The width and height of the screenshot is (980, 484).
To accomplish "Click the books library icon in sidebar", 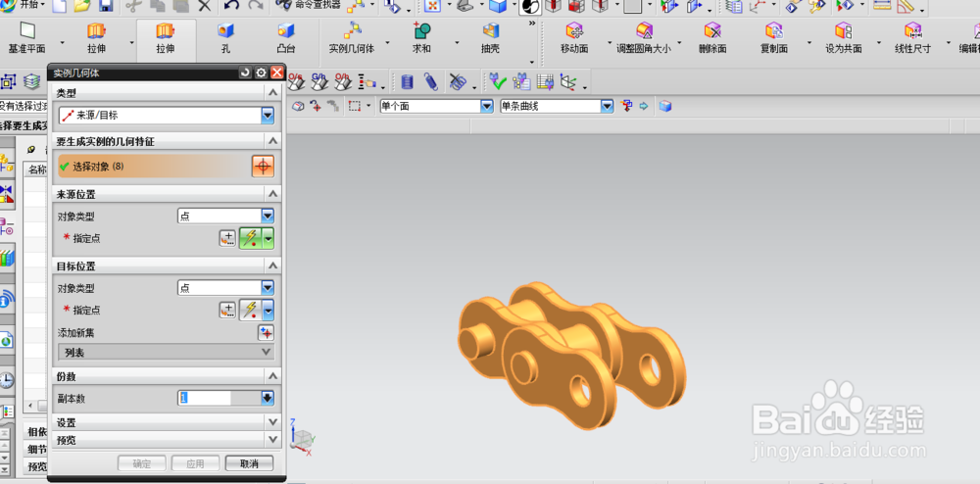I will (6, 259).
